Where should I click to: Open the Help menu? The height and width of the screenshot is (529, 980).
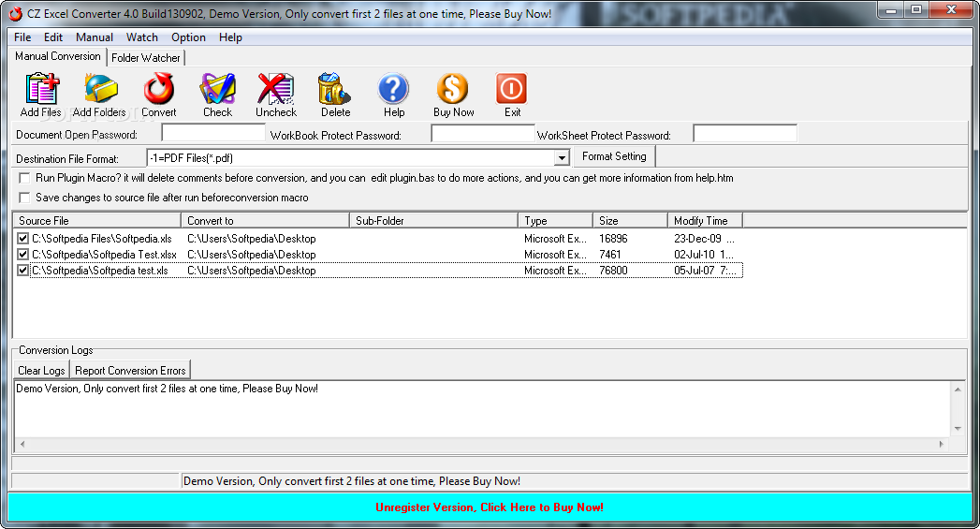click(230, 37)
